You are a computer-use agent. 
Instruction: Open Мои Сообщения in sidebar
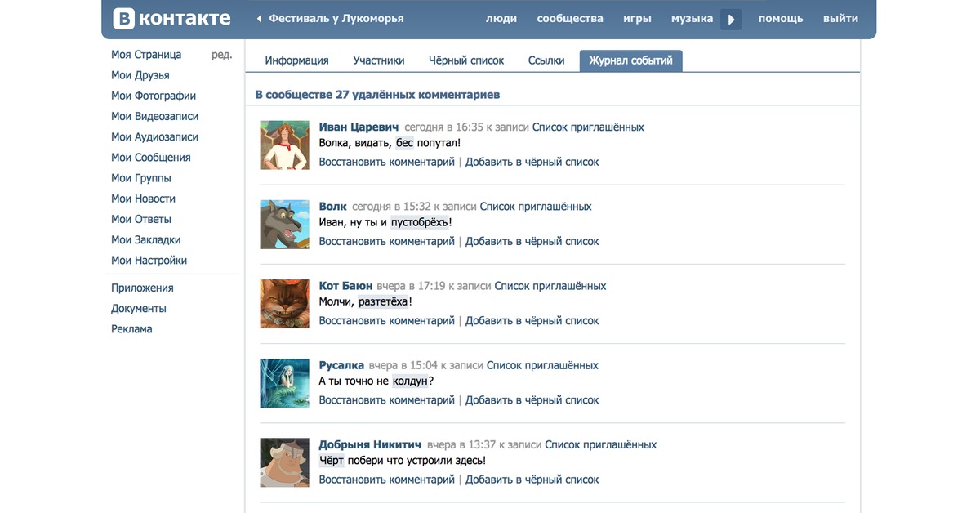point(151,158)
